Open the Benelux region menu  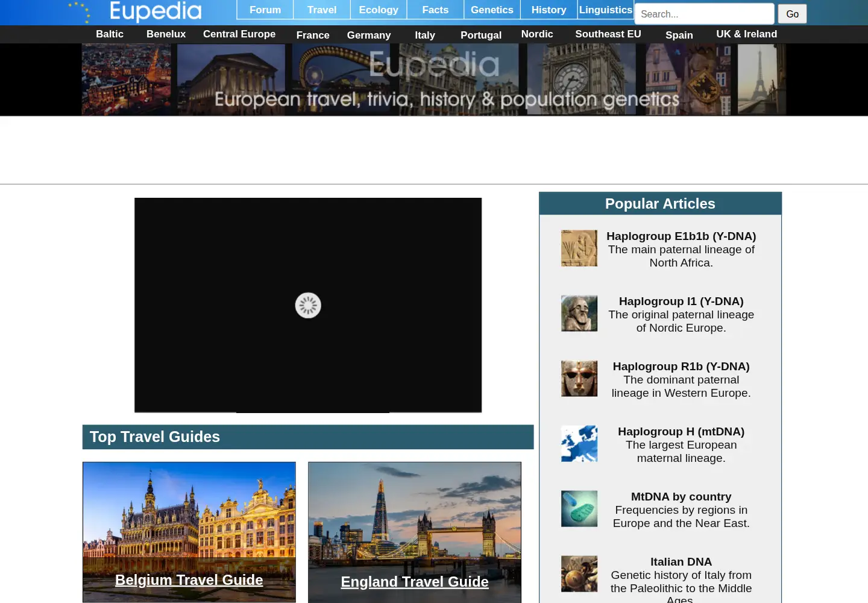pos(166,34)
